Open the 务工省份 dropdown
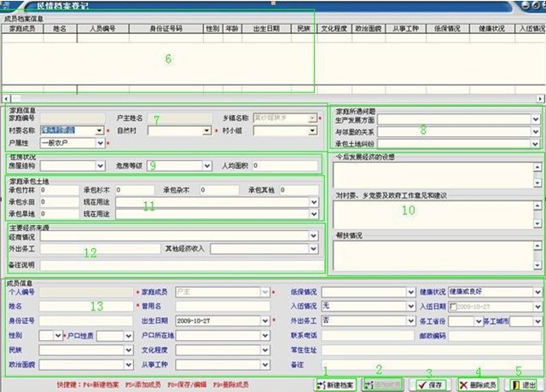The height and width of the screenshot is (392, 546). pyautogui.click(x=479, y=321)
